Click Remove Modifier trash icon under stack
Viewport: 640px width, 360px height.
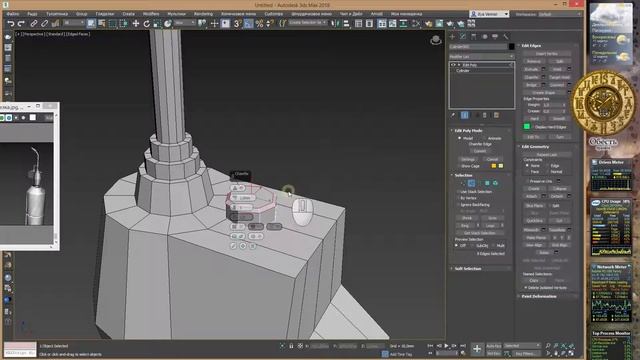point(485,116)
